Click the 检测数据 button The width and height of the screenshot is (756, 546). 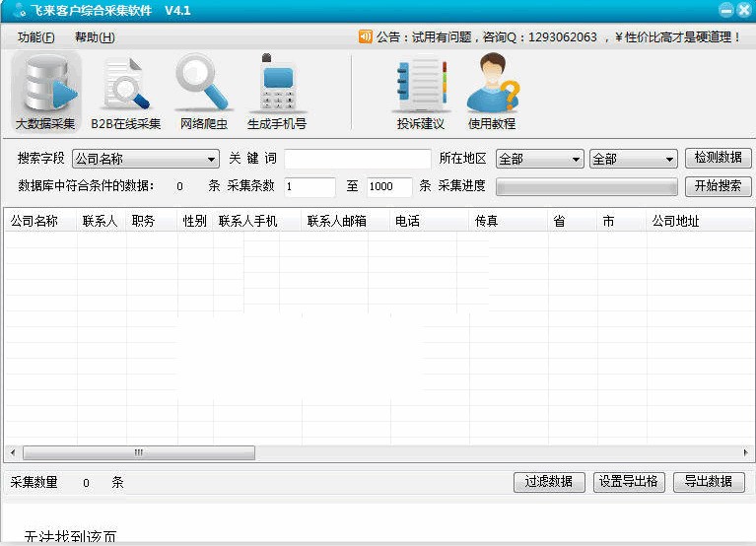click(x=718, y=158)
